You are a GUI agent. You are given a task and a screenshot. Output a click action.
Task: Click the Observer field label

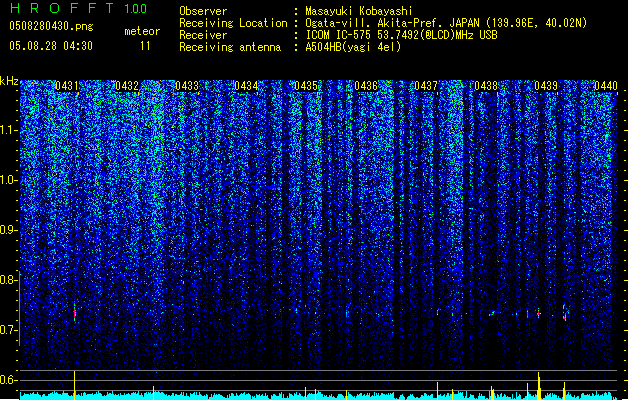(203, 11)
